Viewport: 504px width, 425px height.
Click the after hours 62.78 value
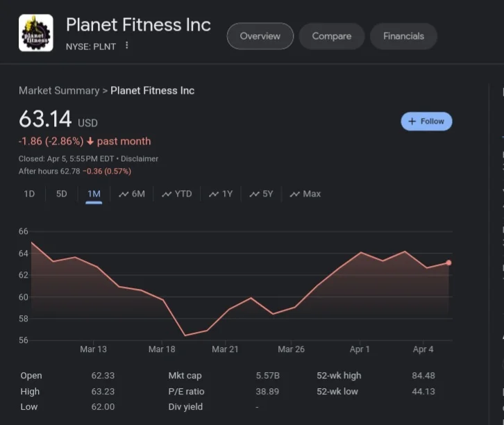coord(70,172)
